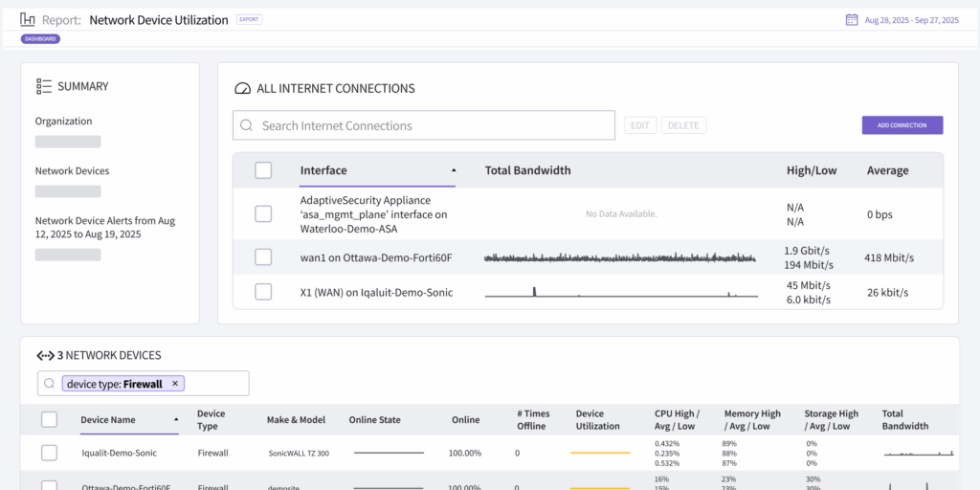This screenshot has width=980, height=490.
Task: Click the Network Device Alerts summary label
Action: [105, 228]
